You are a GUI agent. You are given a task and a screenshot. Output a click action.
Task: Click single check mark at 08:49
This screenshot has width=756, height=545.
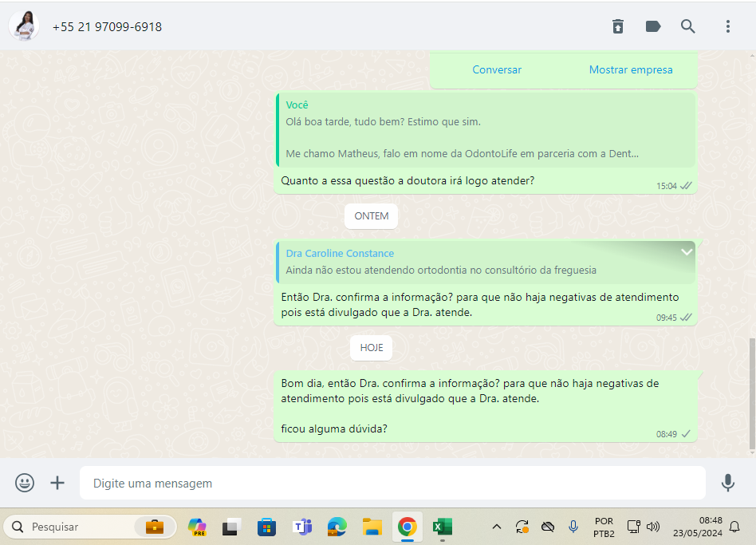[686, 433]
